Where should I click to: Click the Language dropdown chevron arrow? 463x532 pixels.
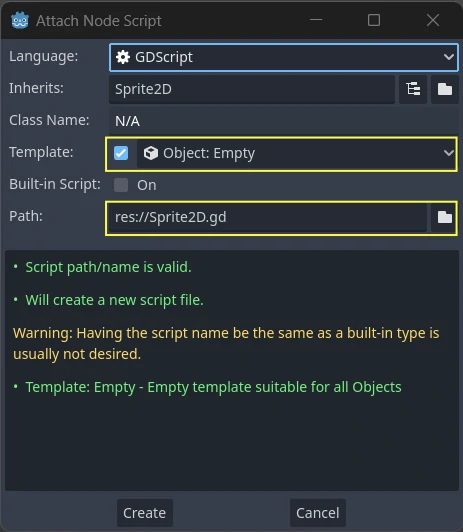click(449, 57)
